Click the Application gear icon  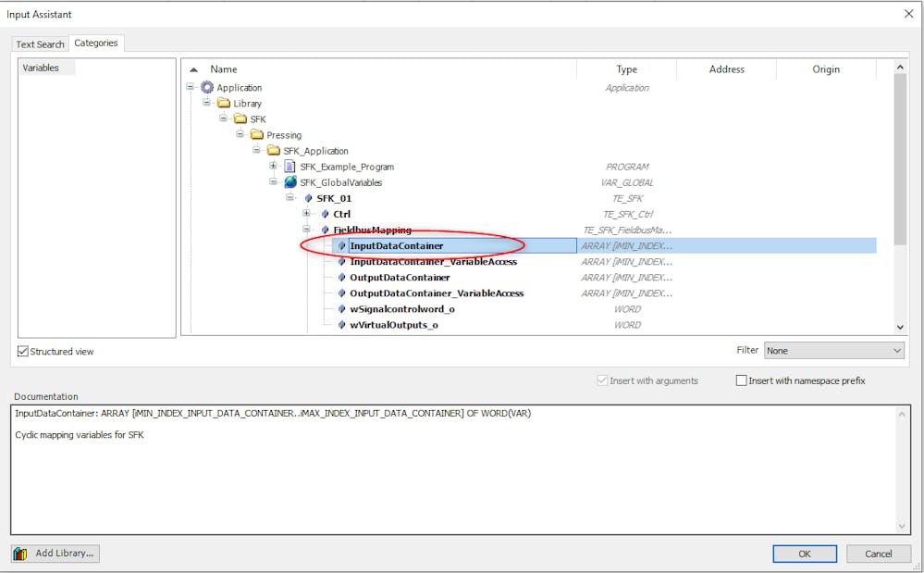pyautogui.click(x=207, y=87)
